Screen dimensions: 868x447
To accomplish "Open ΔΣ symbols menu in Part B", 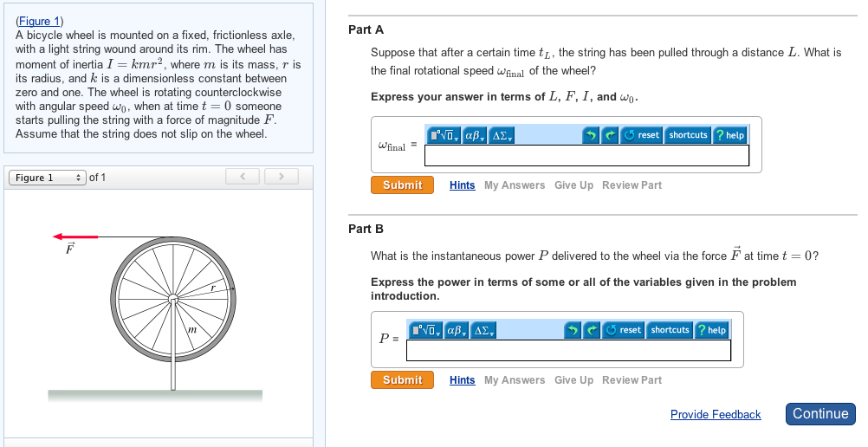I will pyautogui.click(x=483, y=330).
